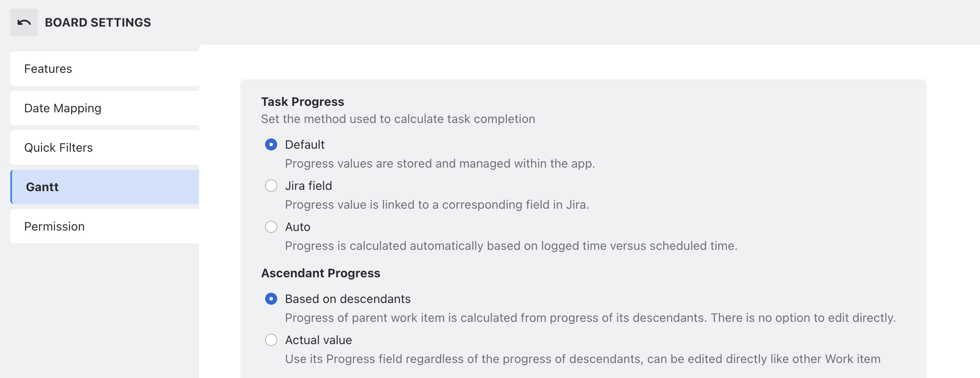The image size is (980, 378).
Task: Click the Jira field option label
Action: [x=309, y=186]
